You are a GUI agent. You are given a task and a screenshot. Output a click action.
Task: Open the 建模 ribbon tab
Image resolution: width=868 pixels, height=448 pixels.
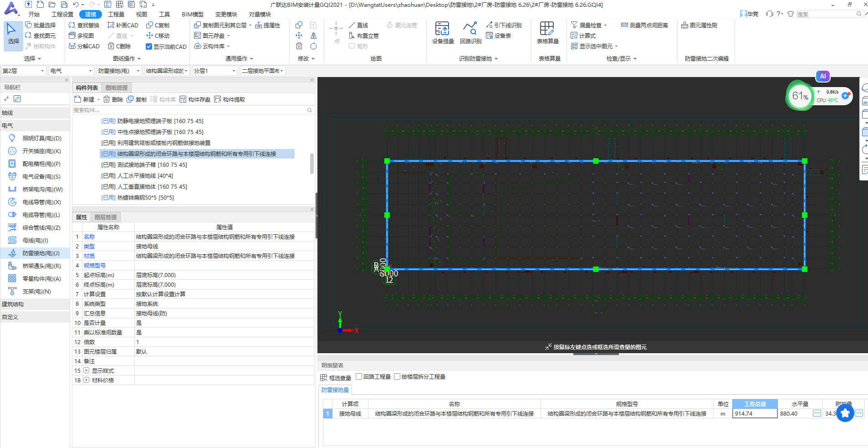click(91, 14)
